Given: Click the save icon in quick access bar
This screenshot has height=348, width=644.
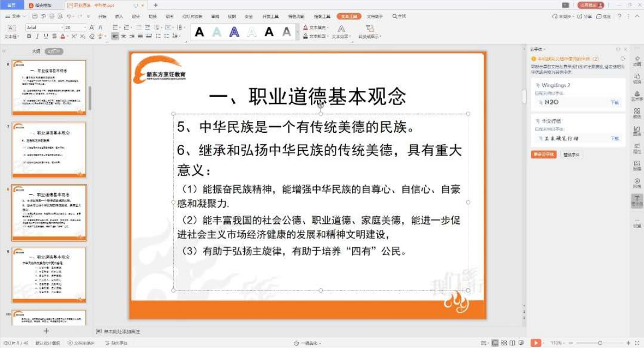Looking at the screenshot, I should [35, 16].
